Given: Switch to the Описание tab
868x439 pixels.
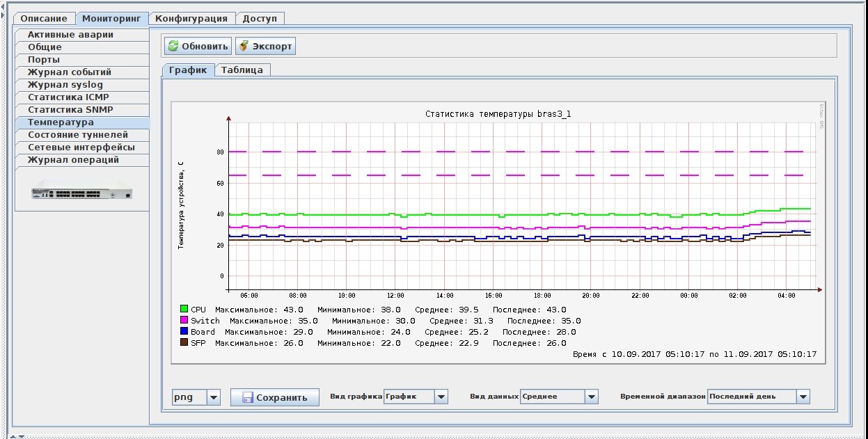Looking at the screenshot, I should click(x=44, y=19).
